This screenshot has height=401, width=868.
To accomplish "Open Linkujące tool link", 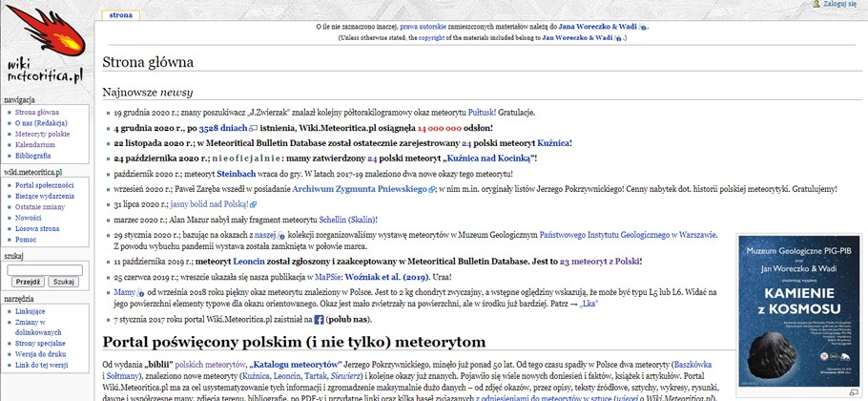I will coord(31,312).
